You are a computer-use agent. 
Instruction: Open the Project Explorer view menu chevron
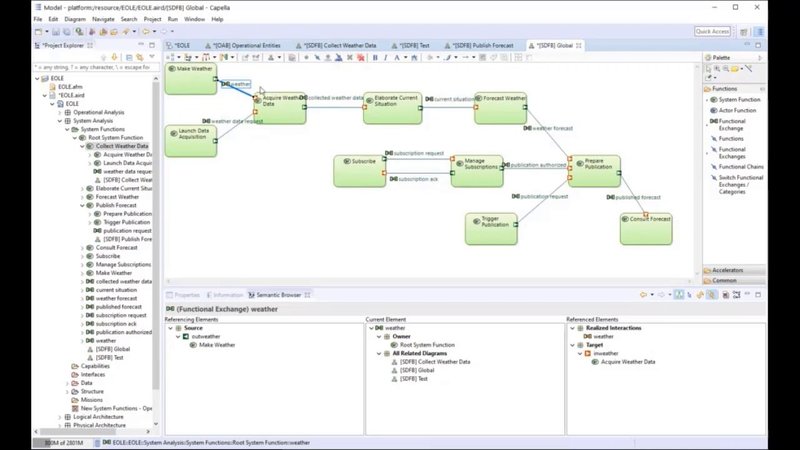coord(152,57)
